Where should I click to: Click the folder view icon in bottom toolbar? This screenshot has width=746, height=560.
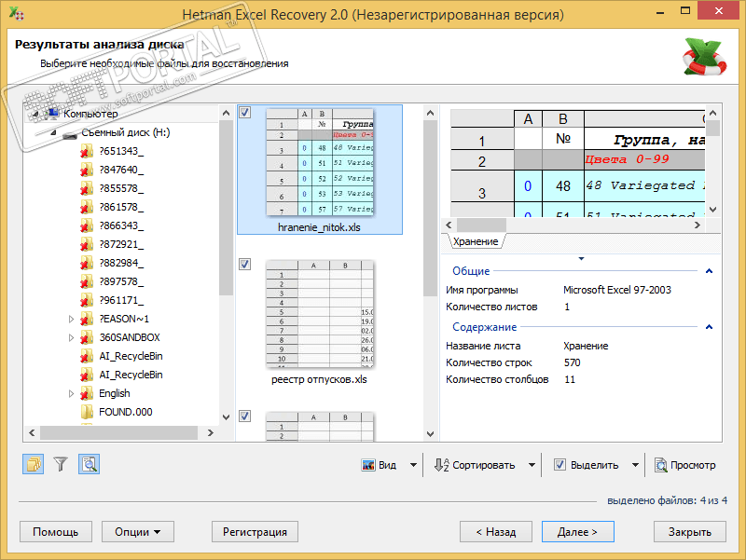[x=34, y=464]
